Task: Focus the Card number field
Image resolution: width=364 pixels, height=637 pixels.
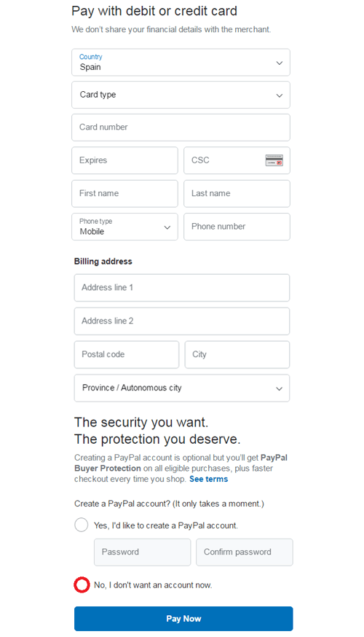Action: (x=181, y=128)
